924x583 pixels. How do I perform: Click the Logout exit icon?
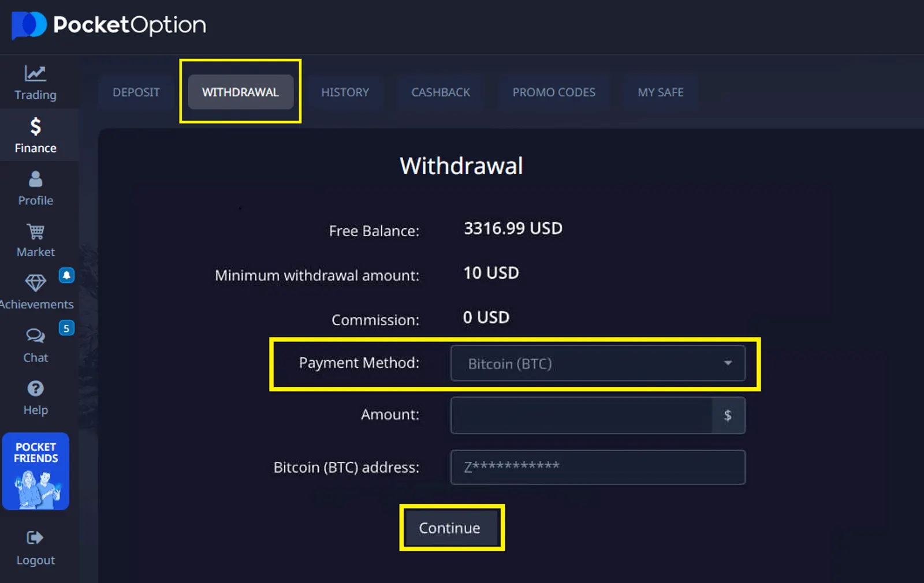coord(35,538)
